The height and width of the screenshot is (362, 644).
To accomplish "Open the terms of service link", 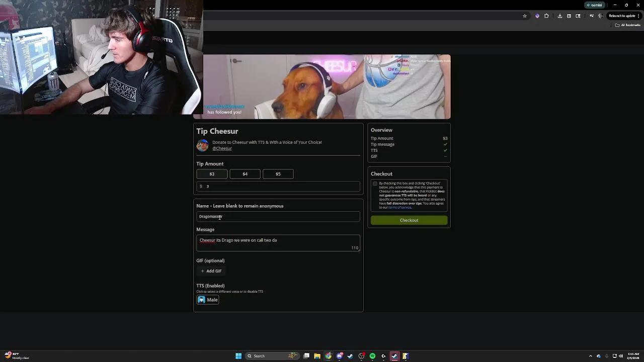I will [x=399, y=208].
